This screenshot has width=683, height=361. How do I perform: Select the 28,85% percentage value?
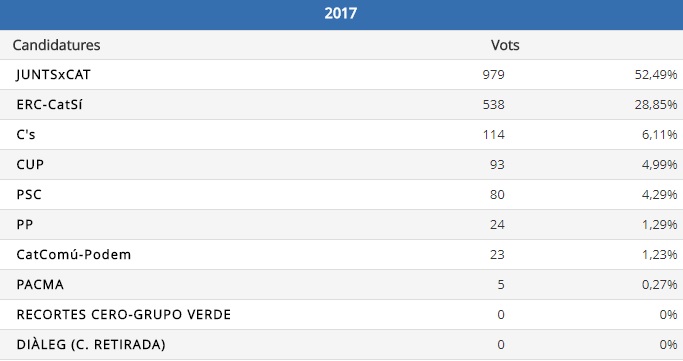[x=656, y=105]
